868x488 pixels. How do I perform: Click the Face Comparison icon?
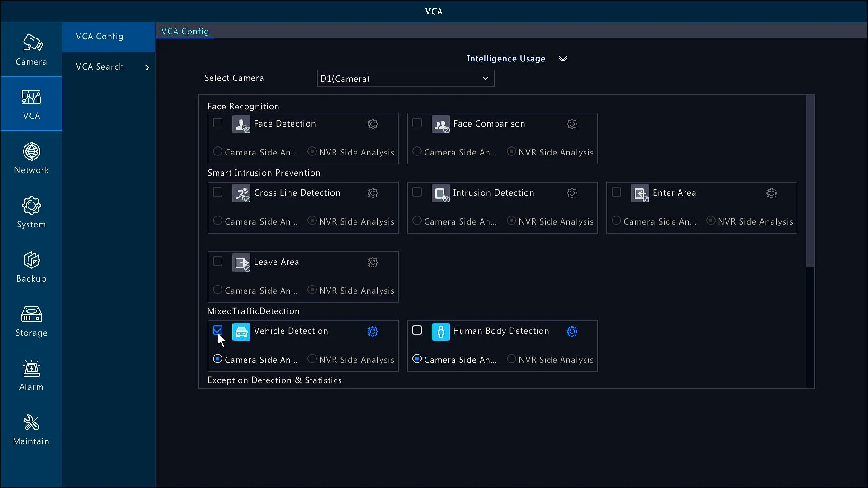click(441, 123)
